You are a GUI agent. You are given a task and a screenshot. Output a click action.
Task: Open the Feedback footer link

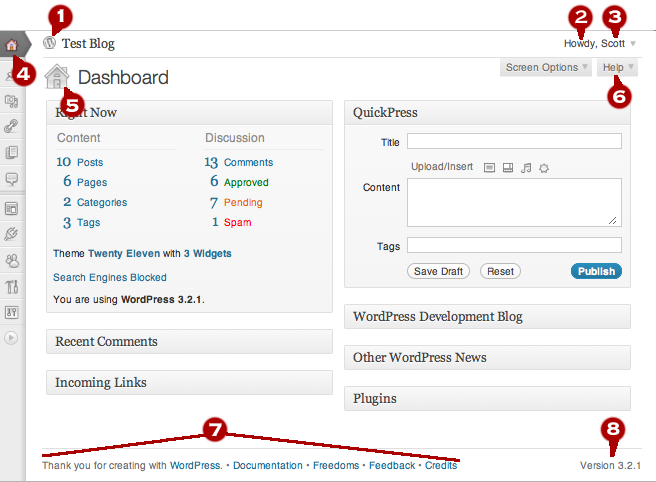pos(392,465)
